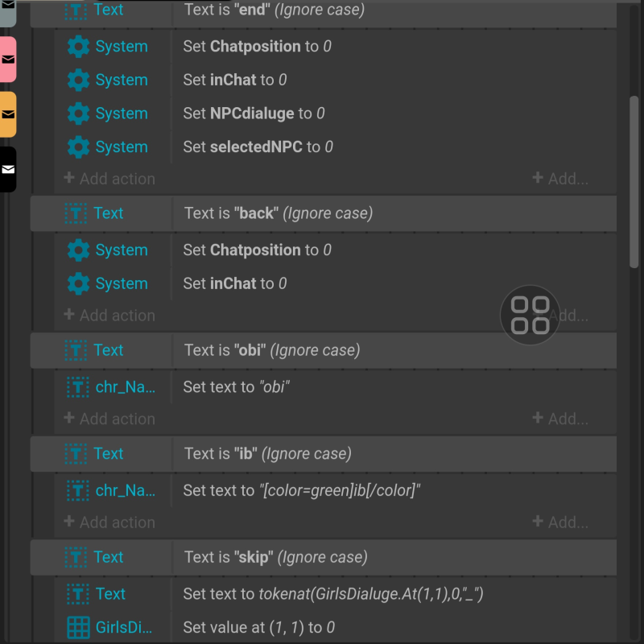Click right-side Add... link in "ib" event
This screenshot has width=644, height=644.
(x=560, y=522)
